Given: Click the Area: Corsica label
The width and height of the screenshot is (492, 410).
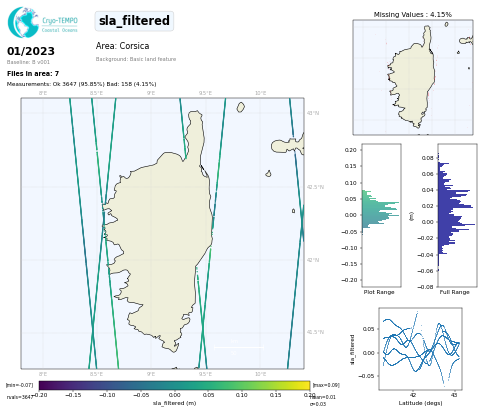Looking at the screenshot, I should tap(122, 46).
